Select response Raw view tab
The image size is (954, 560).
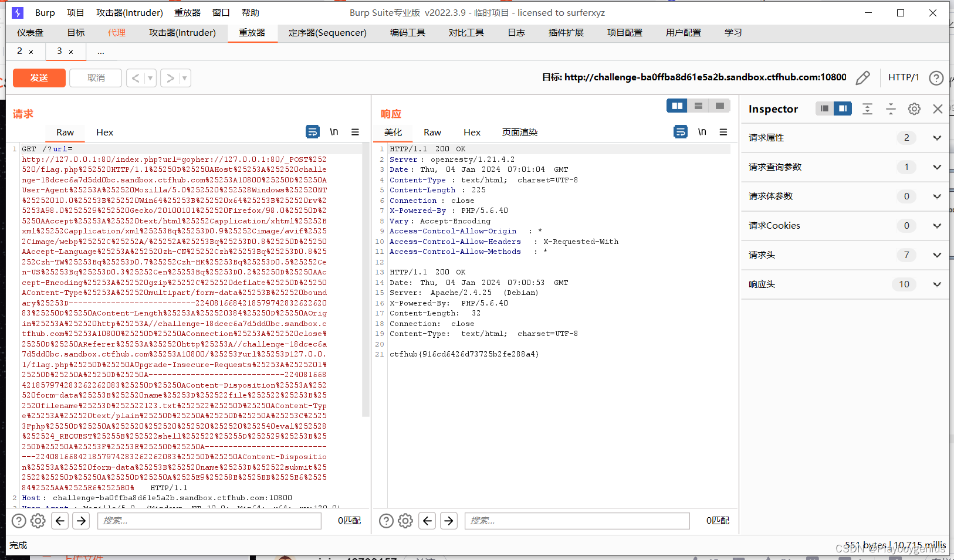(432, 133)
